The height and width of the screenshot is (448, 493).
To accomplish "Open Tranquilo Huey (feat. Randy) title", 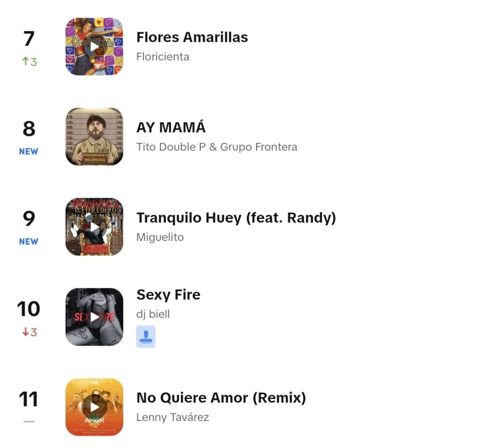I will [236, 218].
